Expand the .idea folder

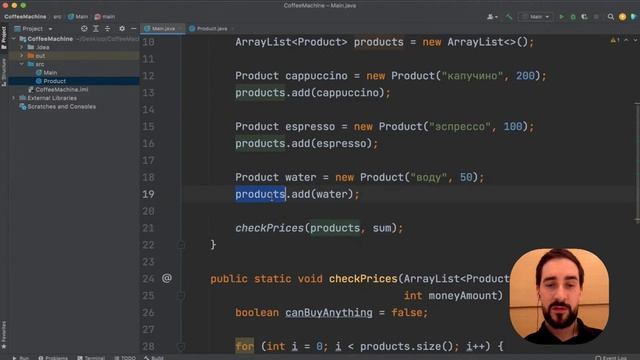pyautogui.click(x=22, y=47)
